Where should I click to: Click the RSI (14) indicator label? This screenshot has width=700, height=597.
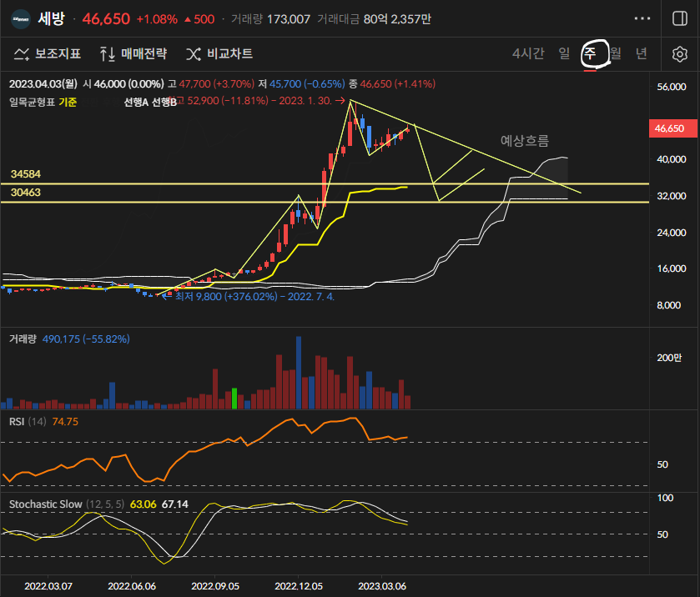coord(28,422)
